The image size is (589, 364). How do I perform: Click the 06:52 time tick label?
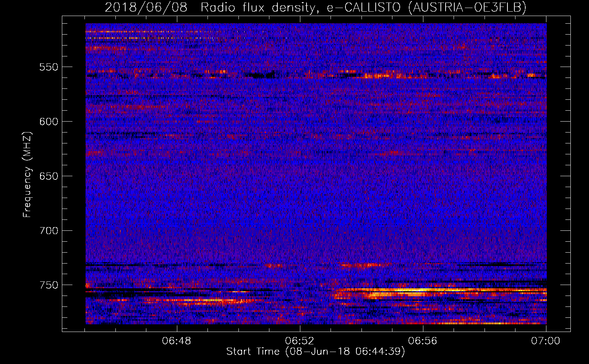coord(300,341)
